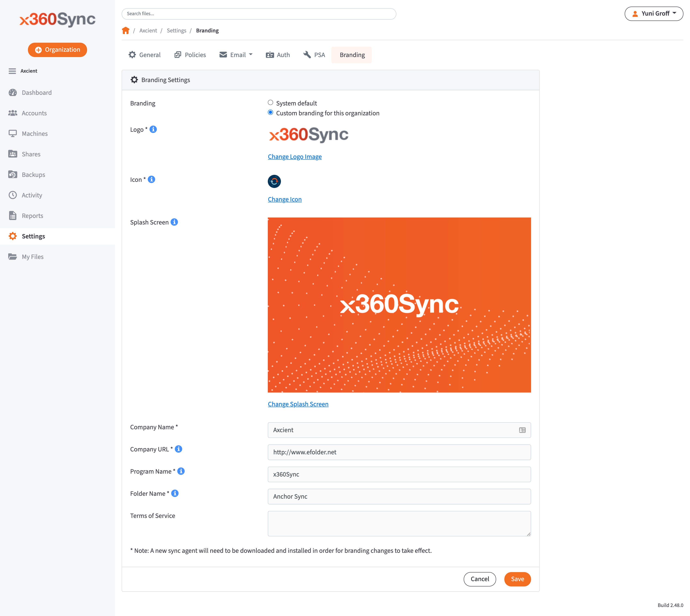Click the Cancel button

click(x=479, y=579)
